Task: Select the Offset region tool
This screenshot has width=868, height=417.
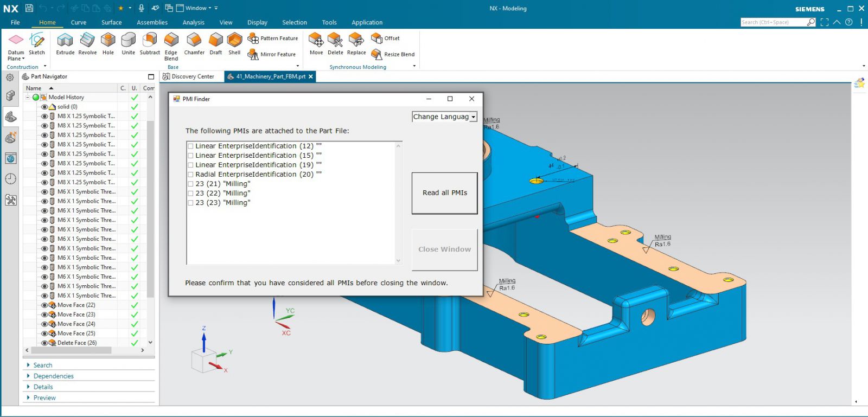Action: [x=385, y=38]
